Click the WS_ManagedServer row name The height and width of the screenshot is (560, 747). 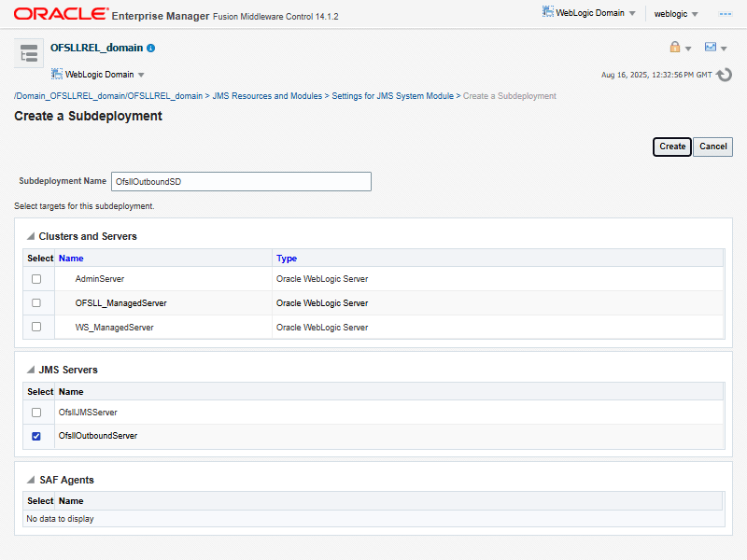[114, 328]
